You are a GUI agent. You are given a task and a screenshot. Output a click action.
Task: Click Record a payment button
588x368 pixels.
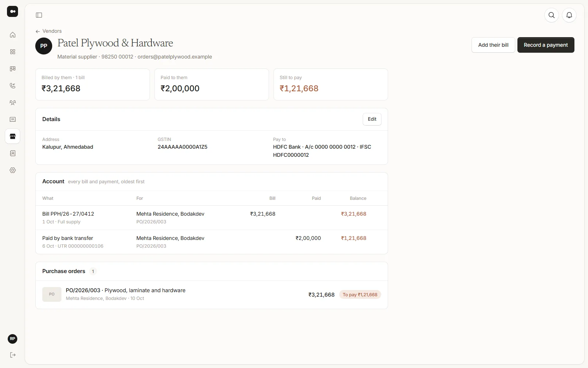click(546, 45)
